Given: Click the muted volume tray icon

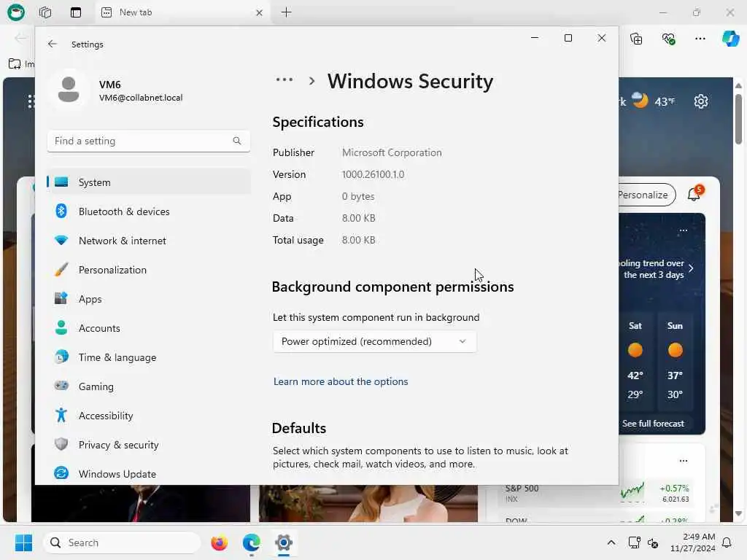Looking at the screenshot, I should click(653, 542).
